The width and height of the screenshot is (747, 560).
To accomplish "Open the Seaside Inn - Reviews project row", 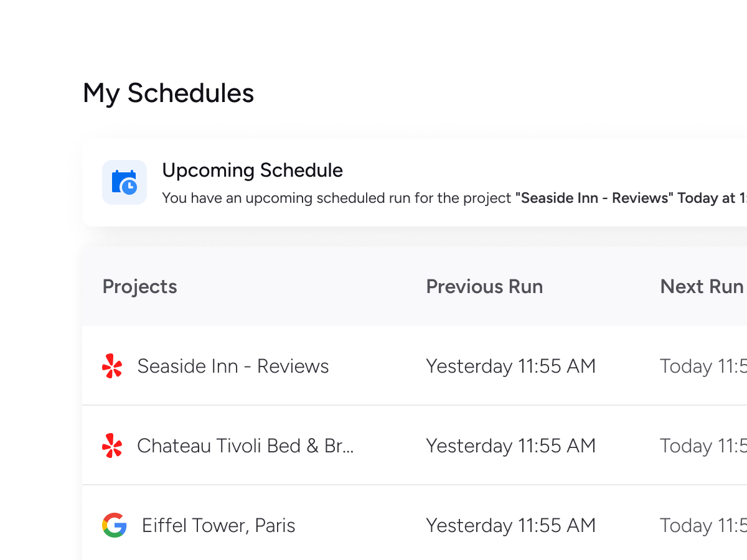I will [233, 366].
